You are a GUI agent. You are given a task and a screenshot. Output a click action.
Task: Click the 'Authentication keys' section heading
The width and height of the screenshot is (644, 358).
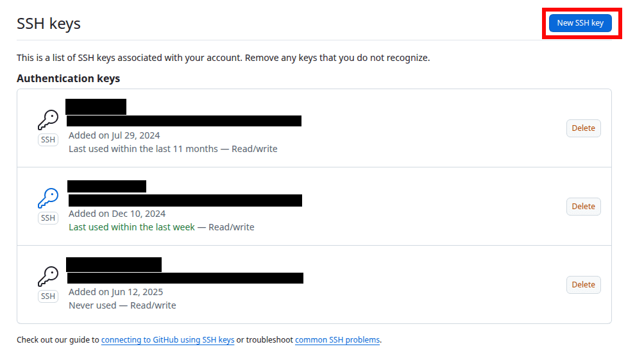point(68,78)
